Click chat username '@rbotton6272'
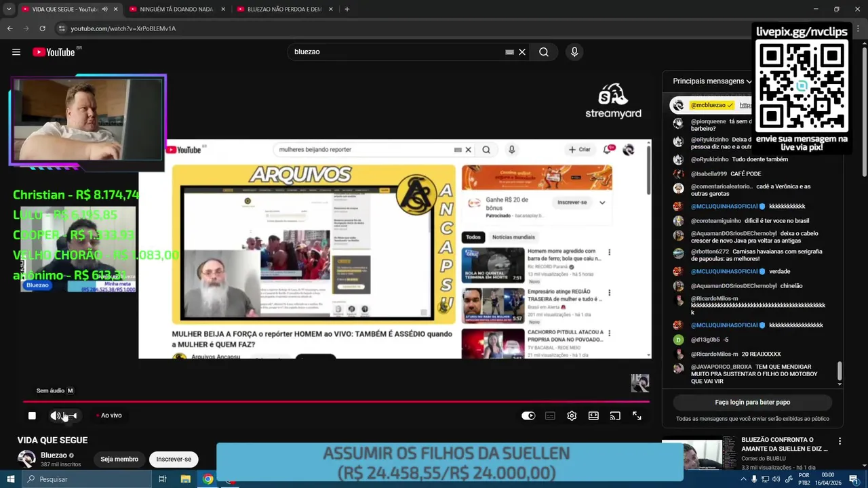Screen dimensions: 868x488 coord(710,251)
